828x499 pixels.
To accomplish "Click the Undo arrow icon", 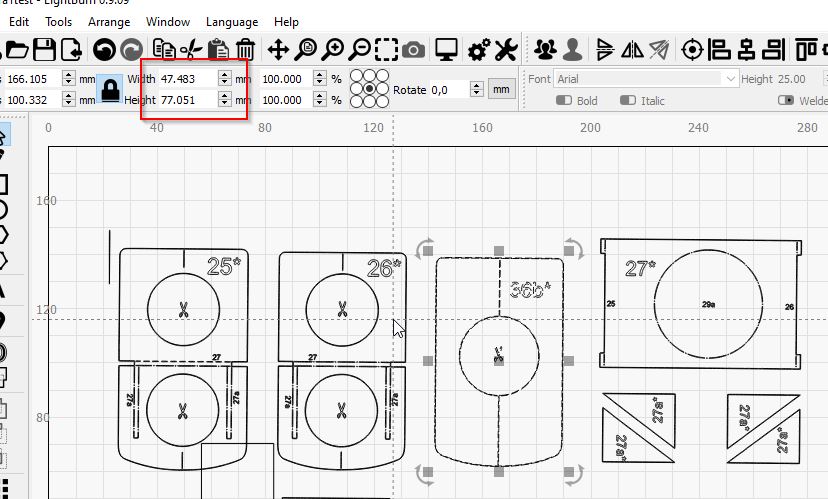I will click(103, 49).
